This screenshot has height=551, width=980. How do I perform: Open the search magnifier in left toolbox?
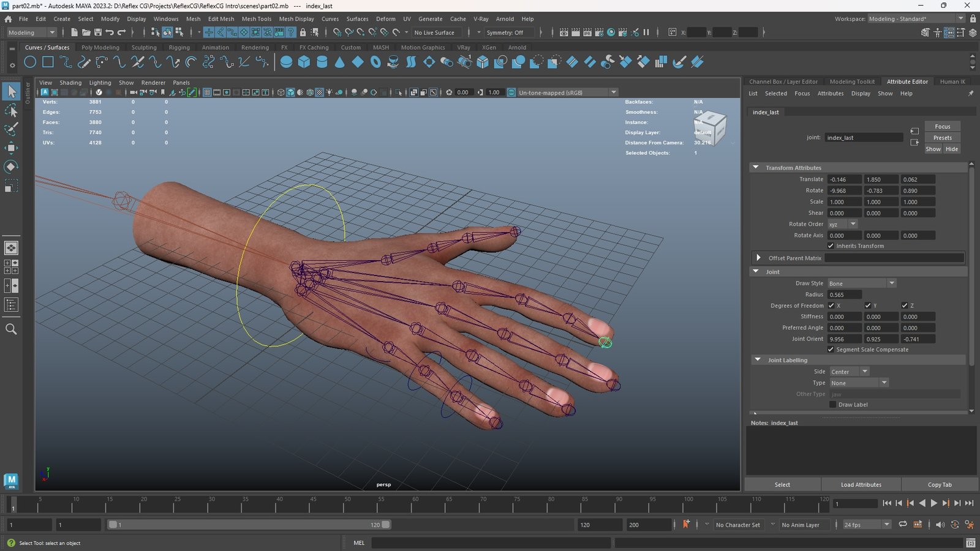[x=11, y=329]
